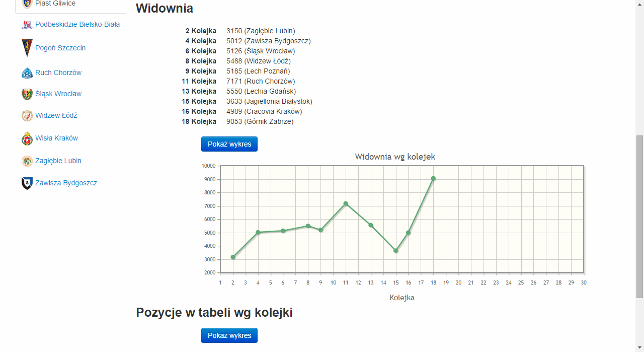Go to the Ruch Chorzów team page
Screen dimensions: 644x352
click(58, 73)
